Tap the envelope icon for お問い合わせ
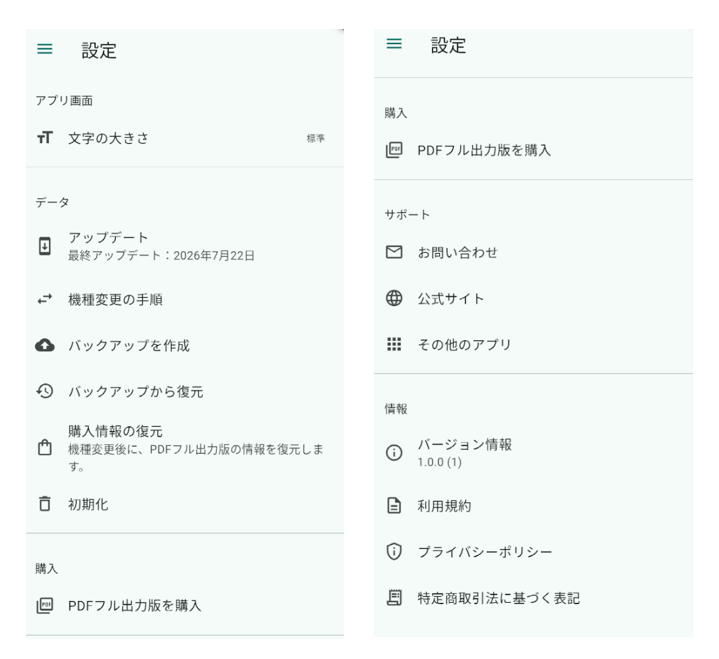Viewport: 719px width, 659px height. [394, 252]
